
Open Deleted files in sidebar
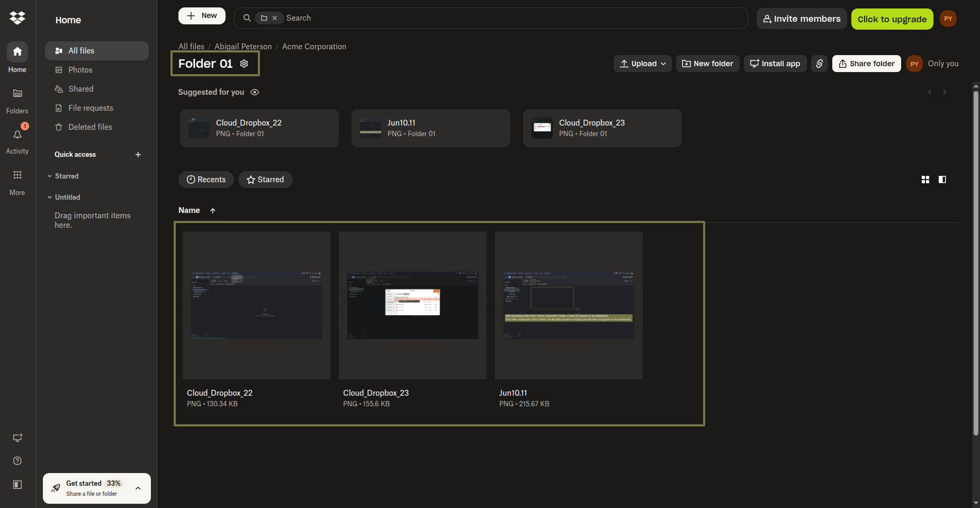97,127
